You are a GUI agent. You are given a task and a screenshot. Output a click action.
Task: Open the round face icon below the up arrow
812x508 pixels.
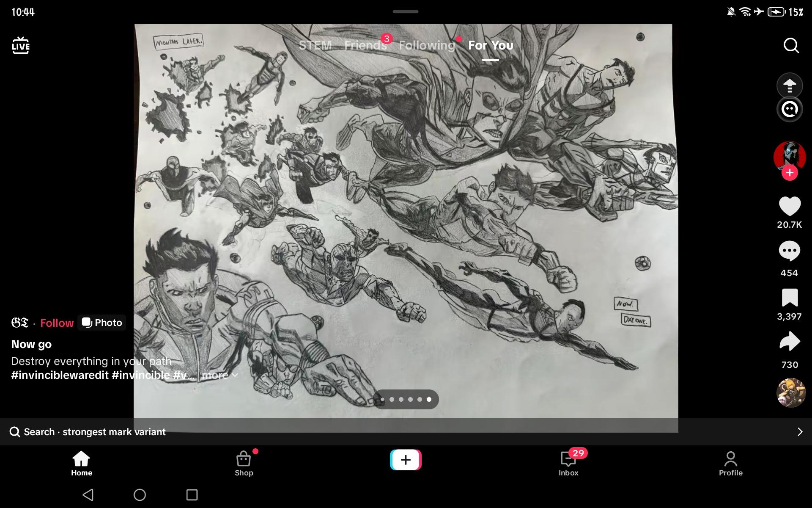tap(789, 109)
